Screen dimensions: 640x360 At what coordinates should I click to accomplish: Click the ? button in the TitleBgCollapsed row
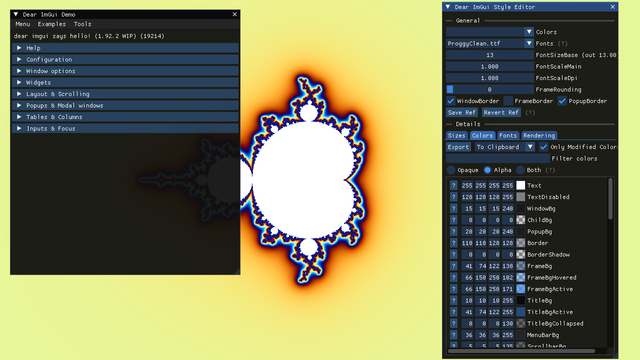453,323
